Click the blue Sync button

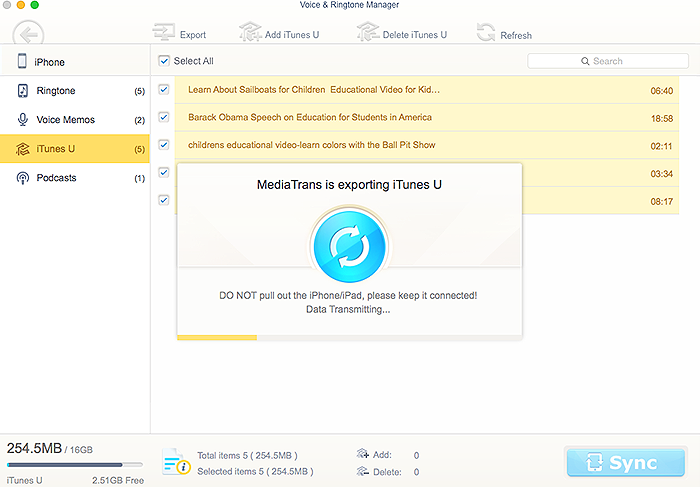pos(626,462)
